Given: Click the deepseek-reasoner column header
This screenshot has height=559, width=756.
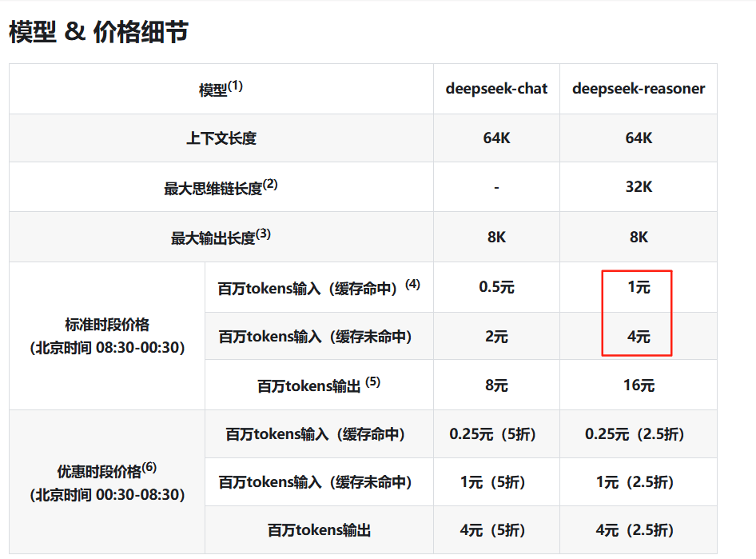Looking at the screenshot, I should pos(639,89).
